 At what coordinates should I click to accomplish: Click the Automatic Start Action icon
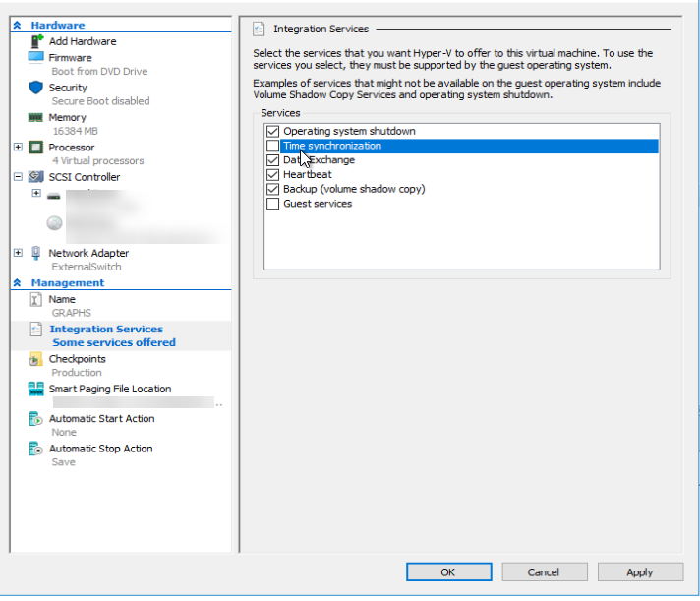tap(35, 419)
